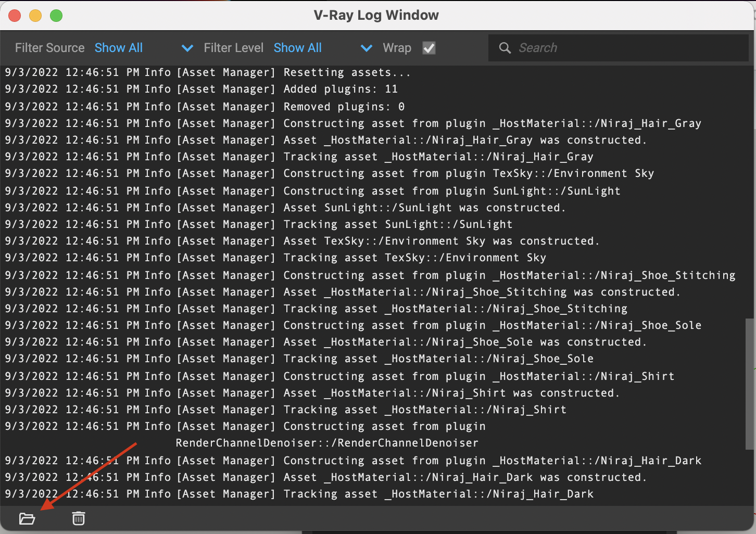Click the Filter Level dropdown chevron
Screen dimensions: 756x534
[367, 48]
